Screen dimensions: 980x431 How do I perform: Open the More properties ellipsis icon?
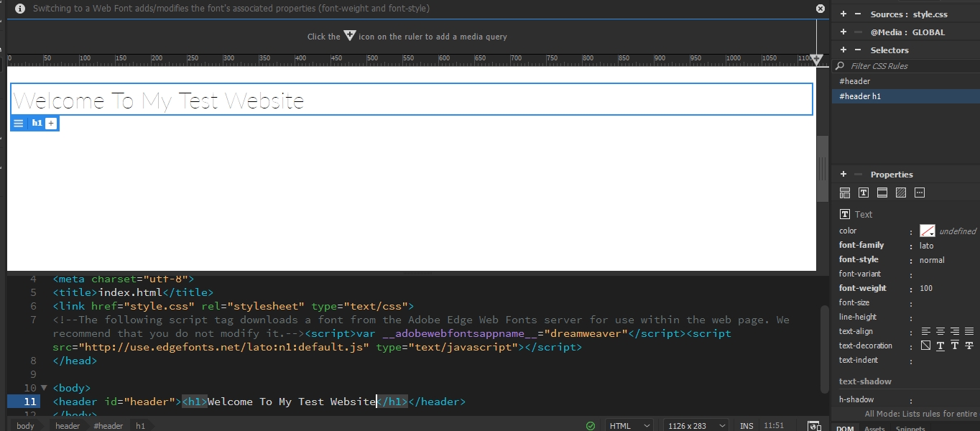(x=920, y=193)
